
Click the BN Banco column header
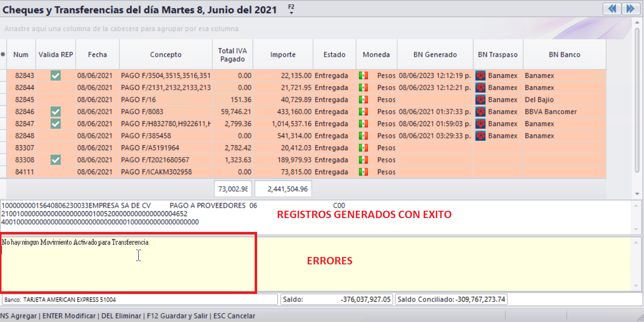[x=564, y=55]
